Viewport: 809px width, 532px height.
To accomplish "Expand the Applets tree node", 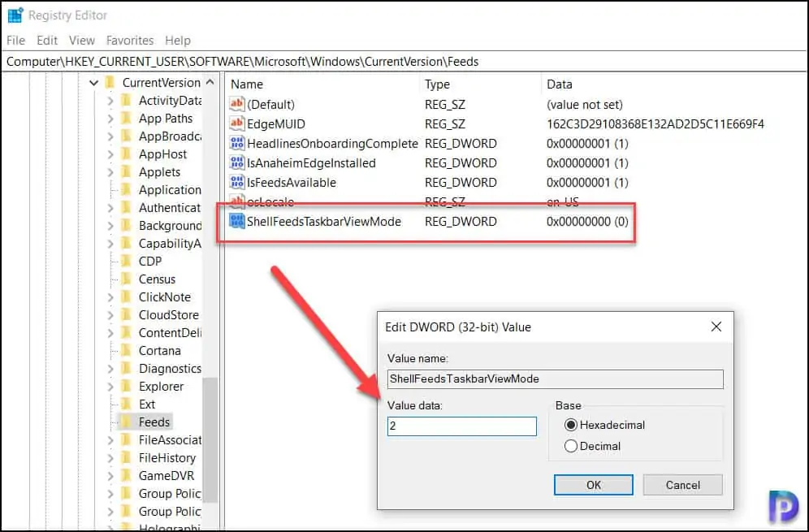I will (x=110, y=172).
